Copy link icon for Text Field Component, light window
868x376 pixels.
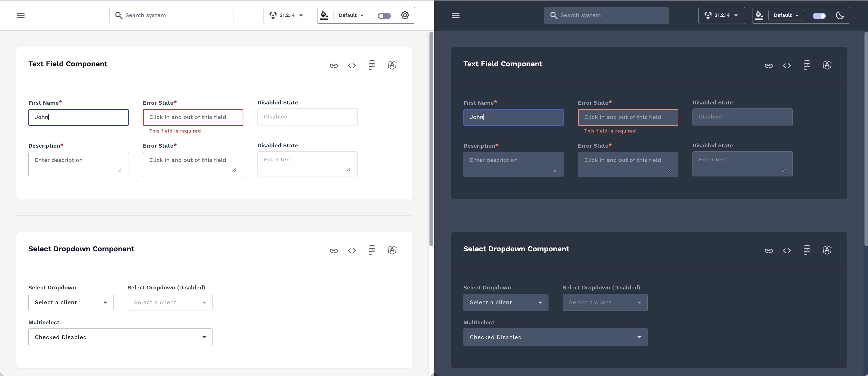tap(334, 66)
